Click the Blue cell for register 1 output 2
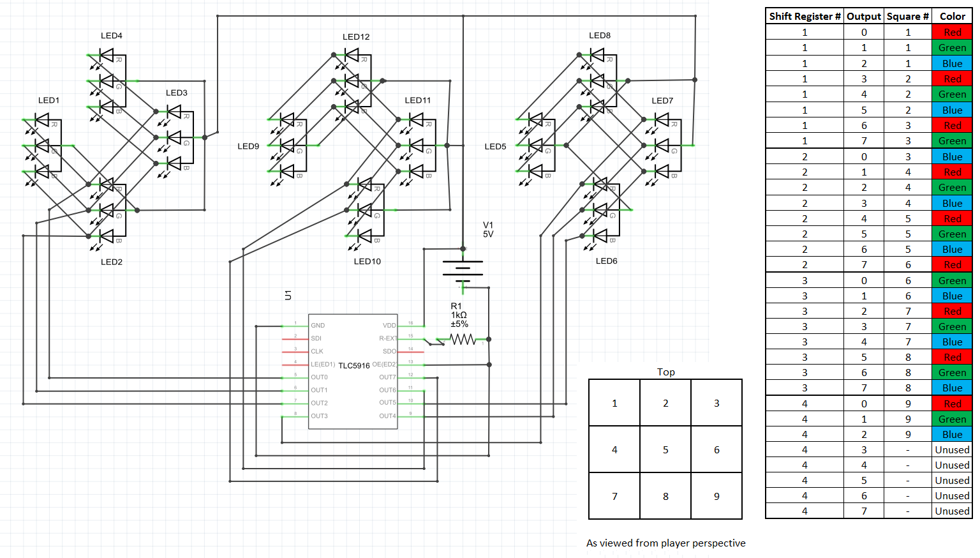Viewport: 980px width, 558px height. click(x=952, y=63)
